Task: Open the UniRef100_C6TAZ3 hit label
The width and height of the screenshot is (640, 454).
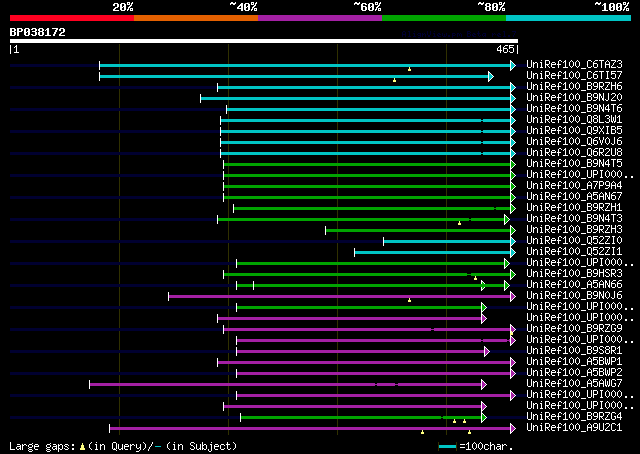Action: 574,65
